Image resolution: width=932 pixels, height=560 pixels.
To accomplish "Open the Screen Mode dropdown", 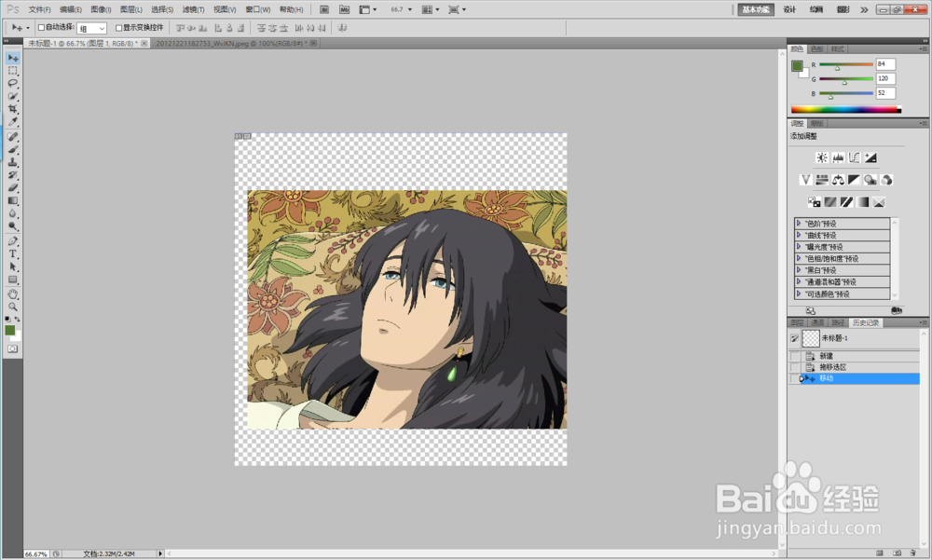I will click(457, 9).
